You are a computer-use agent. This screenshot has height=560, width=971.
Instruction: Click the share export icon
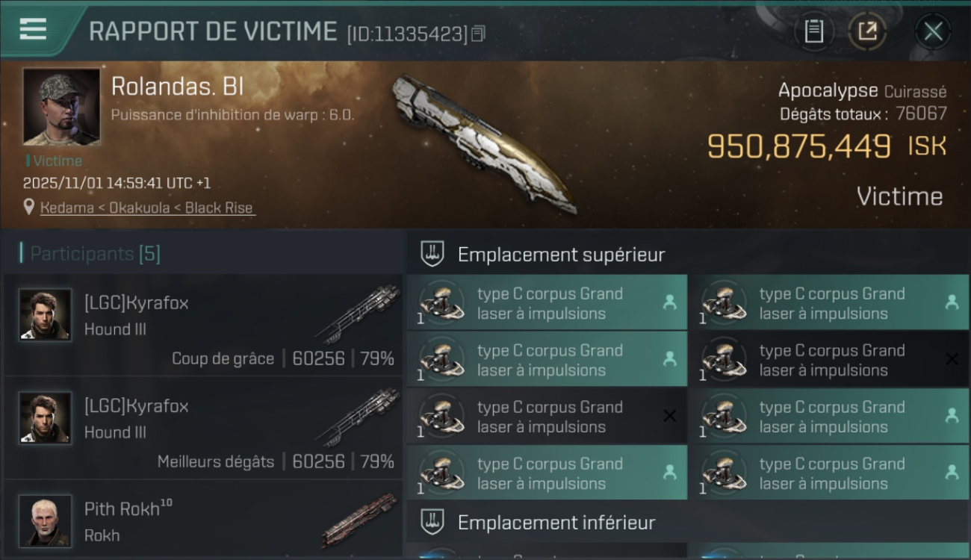coord(867,31)
